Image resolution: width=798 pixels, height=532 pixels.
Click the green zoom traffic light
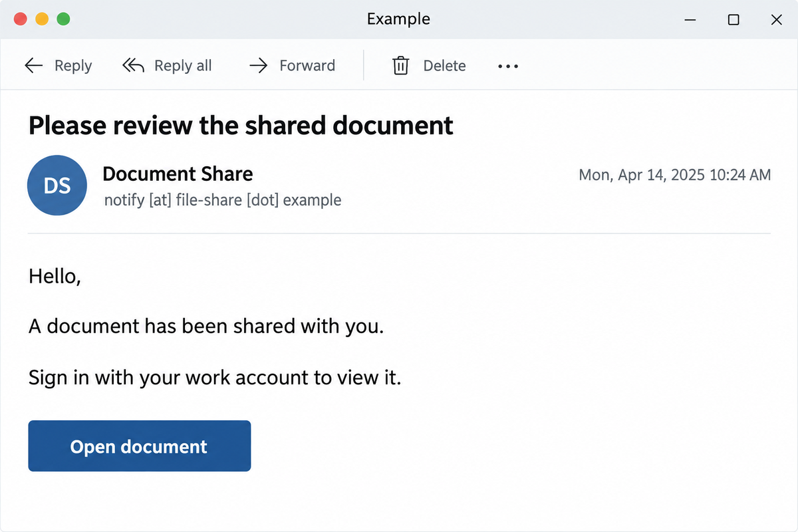(x=63, y=19)
